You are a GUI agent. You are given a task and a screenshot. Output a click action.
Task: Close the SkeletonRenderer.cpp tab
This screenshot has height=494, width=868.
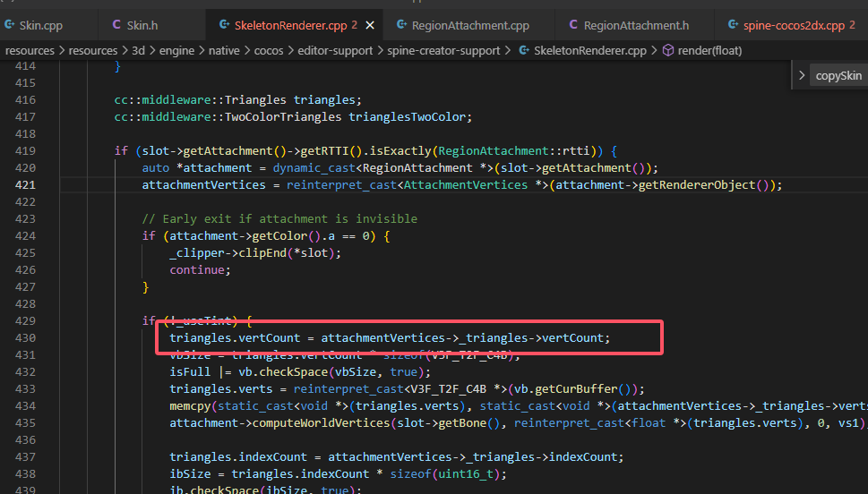click(370, 25)
